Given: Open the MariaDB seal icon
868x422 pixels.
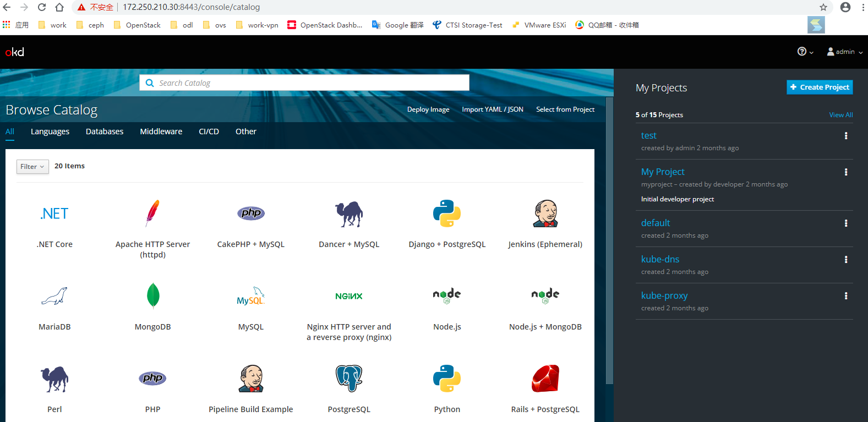Looking at the screenshot, I should 54,296.
